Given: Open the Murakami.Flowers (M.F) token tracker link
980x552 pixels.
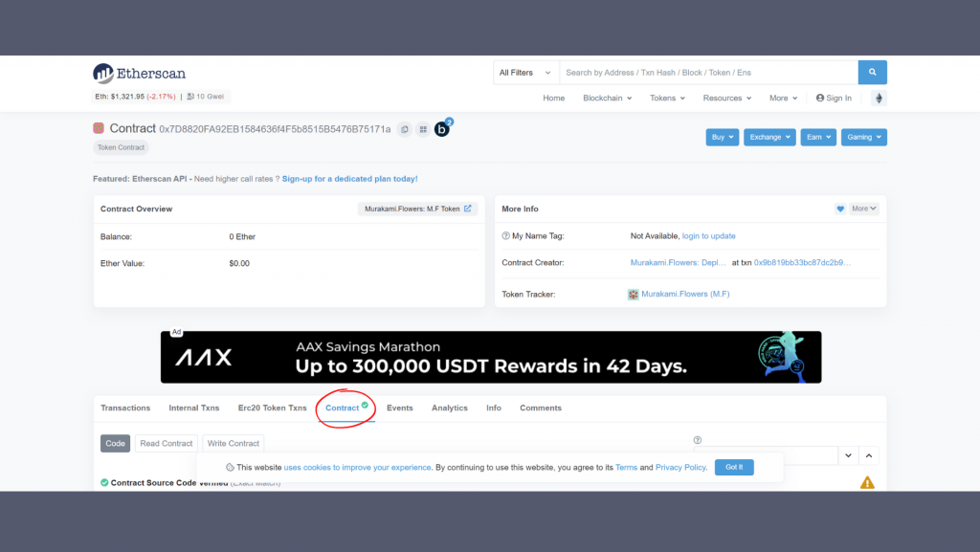Looking at the screenshot, I should tap(685, 294).
